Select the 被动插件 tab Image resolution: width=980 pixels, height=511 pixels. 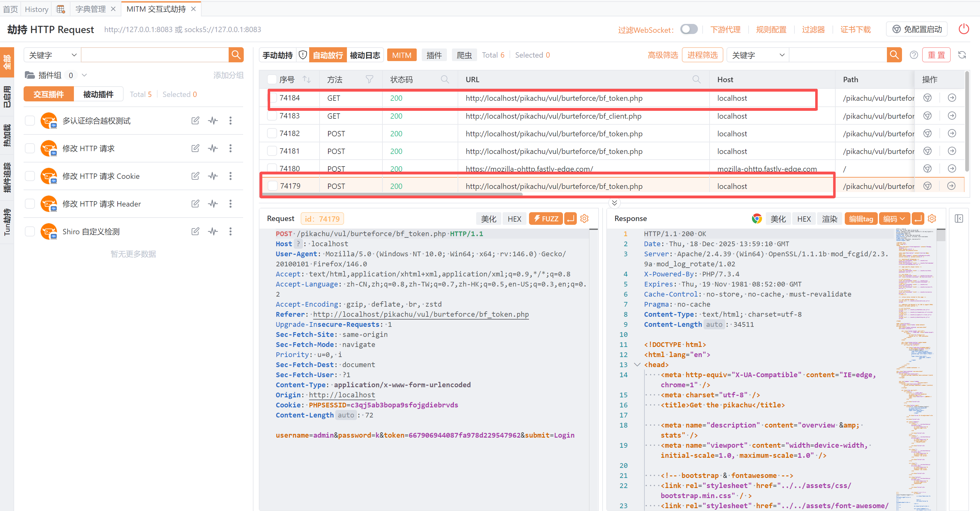tap(98, 94)
